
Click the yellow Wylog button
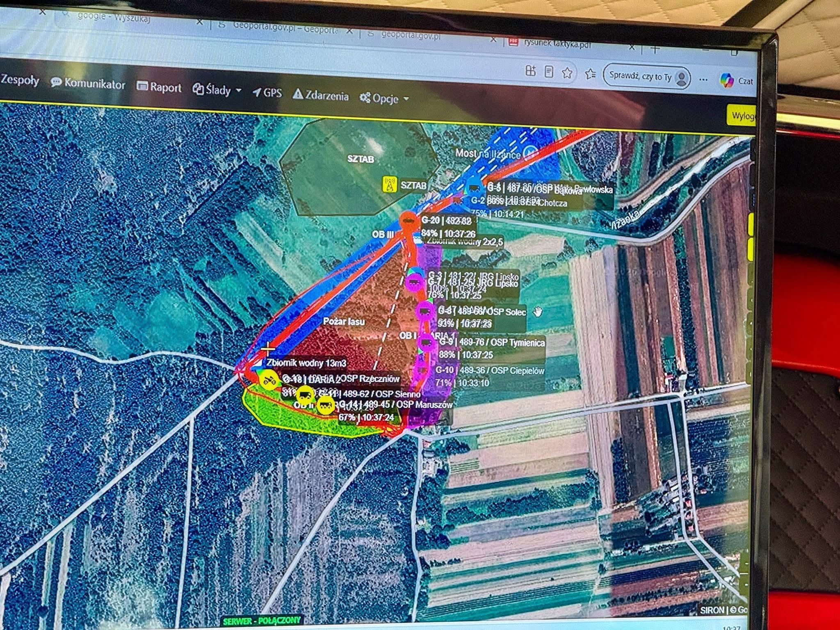[742, 116]
